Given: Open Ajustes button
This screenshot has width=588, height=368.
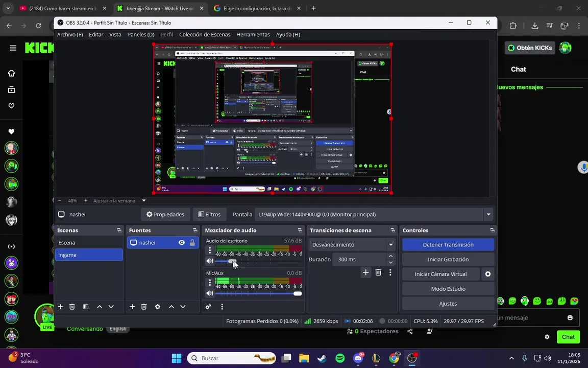Looking at the screenshot, I should pos(448,304).
